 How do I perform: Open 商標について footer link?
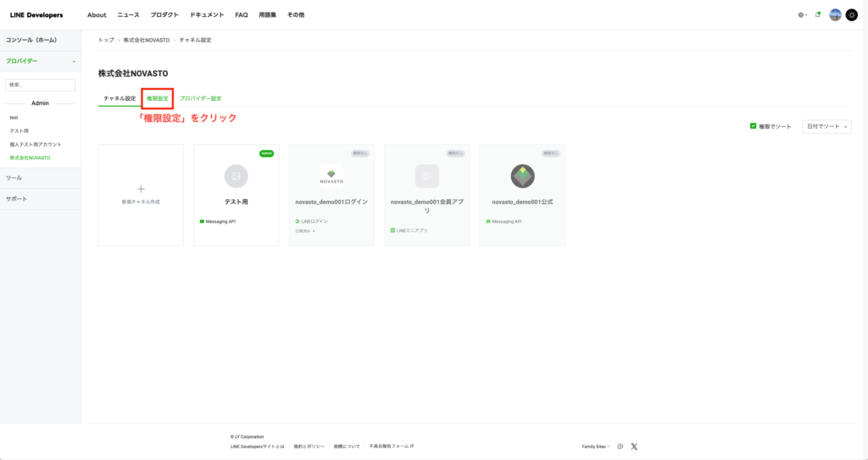coord(347,446)
